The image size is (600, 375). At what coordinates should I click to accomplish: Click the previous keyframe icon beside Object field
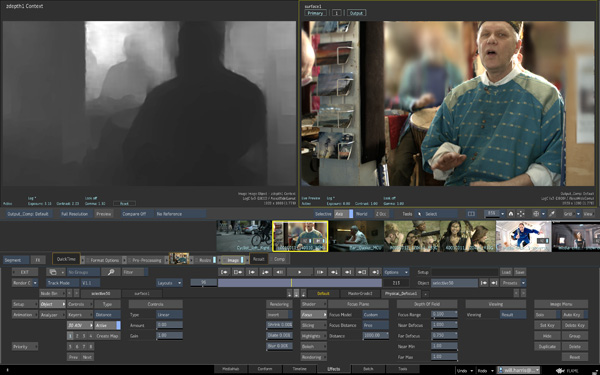484,283
